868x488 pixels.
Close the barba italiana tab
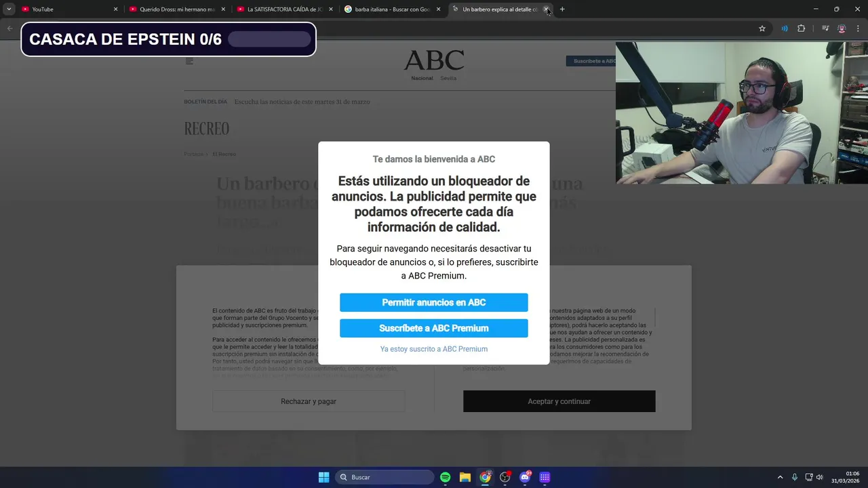point(438,9)
